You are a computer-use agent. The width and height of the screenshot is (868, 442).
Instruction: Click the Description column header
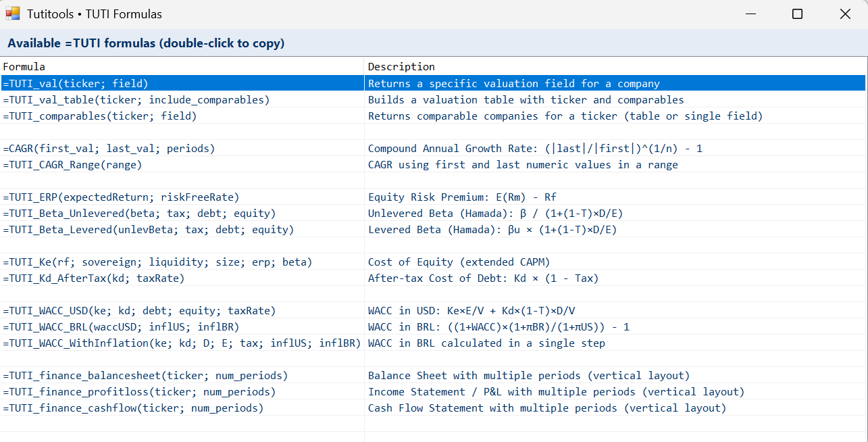[x=615, y=67]
